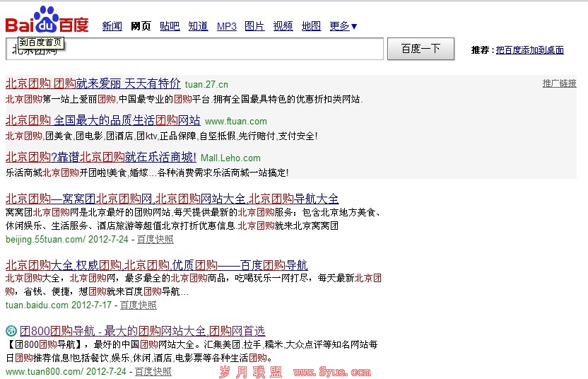Click the Baidu logo
588x379 pixels.
coord(47,20)
